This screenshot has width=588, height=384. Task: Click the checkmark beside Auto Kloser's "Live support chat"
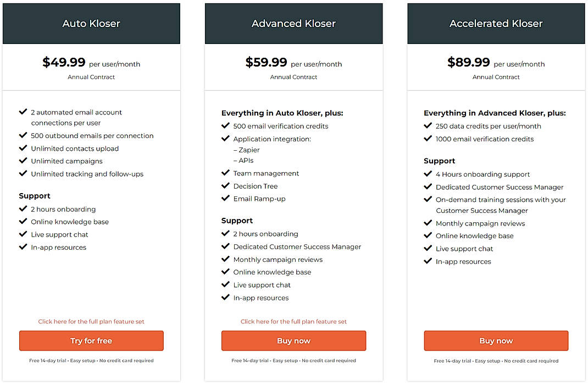(23, 234)
